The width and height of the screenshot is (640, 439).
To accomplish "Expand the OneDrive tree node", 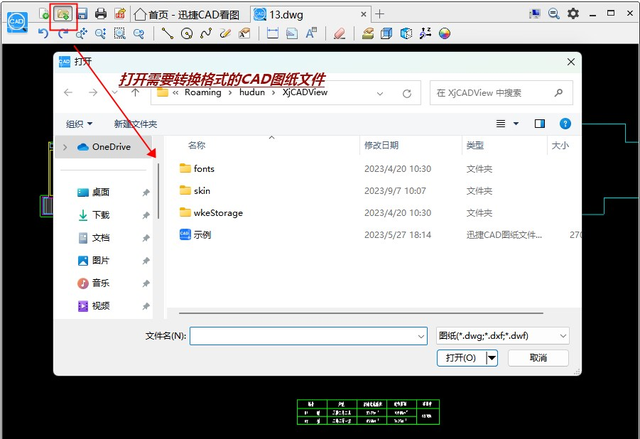I will [x=65, y=147].
